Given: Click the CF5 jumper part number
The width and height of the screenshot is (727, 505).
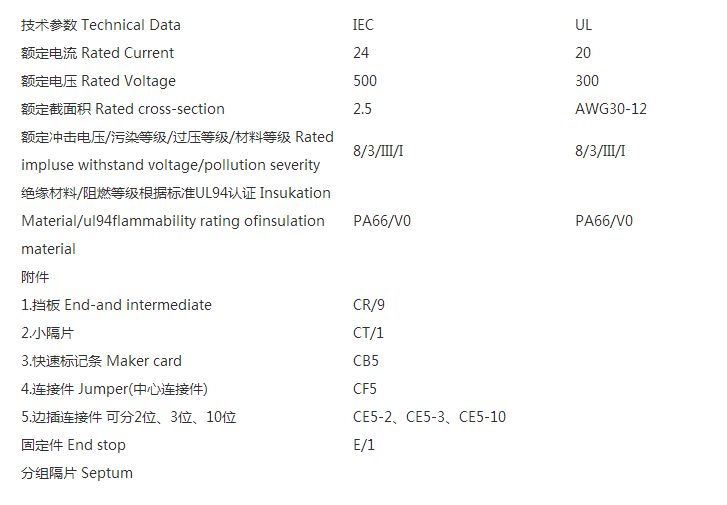Looking at the screenshot, I should coord(366,389).
